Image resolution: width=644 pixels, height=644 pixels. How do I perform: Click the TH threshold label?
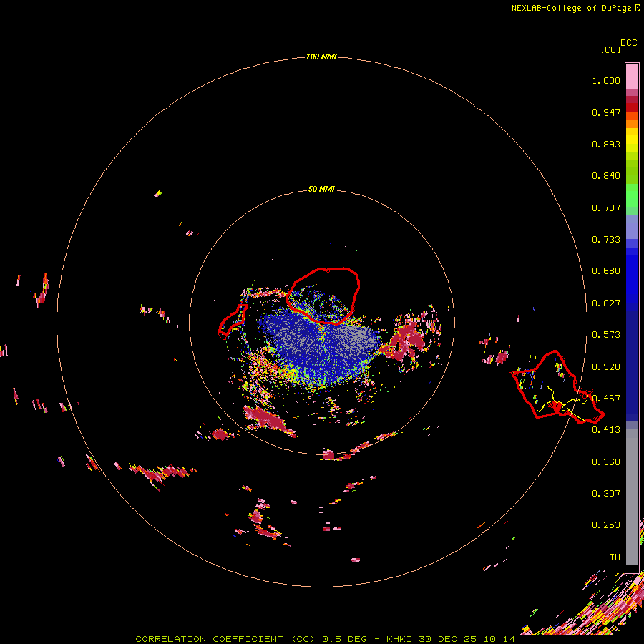coord(615,557)
